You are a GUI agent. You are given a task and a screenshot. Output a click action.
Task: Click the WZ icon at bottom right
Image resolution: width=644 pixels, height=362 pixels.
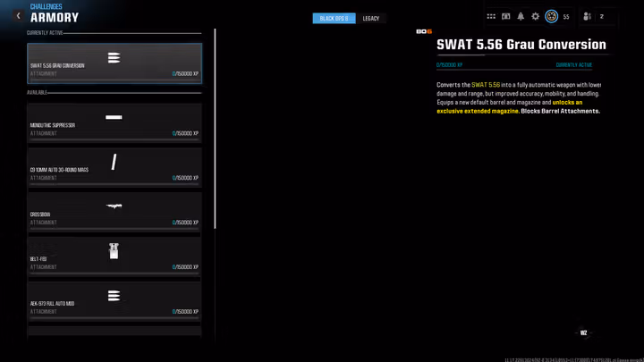pyautogui.click(x=583, y=333)
